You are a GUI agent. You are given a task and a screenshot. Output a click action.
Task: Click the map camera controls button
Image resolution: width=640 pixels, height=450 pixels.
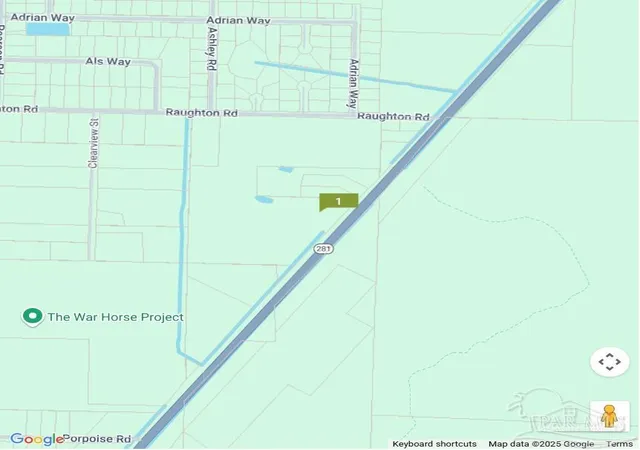609,362
